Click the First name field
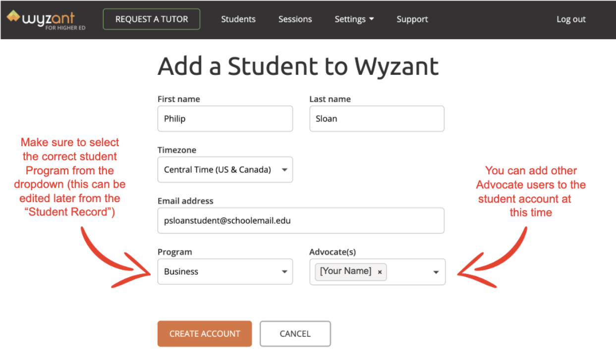The image size is (616, 364). point(225,119)
